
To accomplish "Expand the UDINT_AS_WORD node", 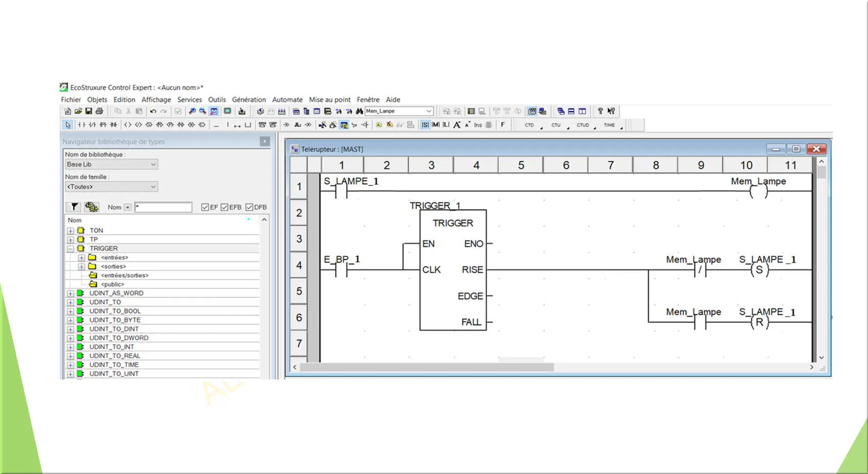I will coord(70,294).
